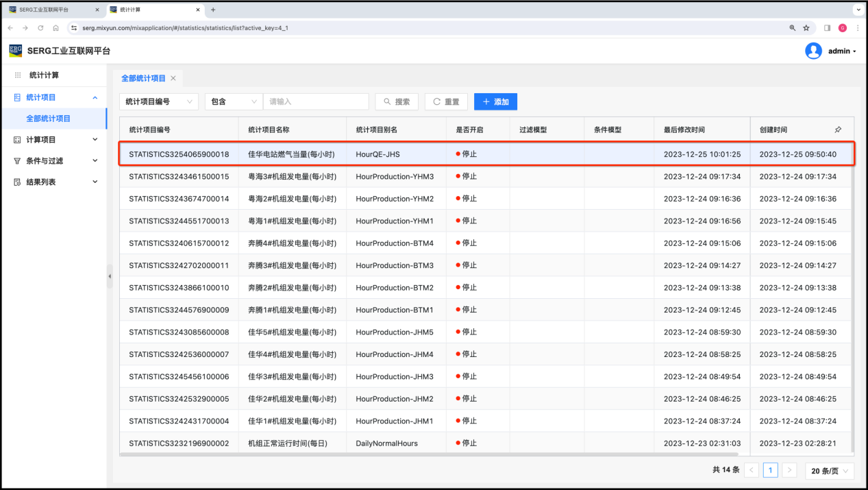
Task: Open the 20 条/页 page size dropdown
Action: [829, 470]
